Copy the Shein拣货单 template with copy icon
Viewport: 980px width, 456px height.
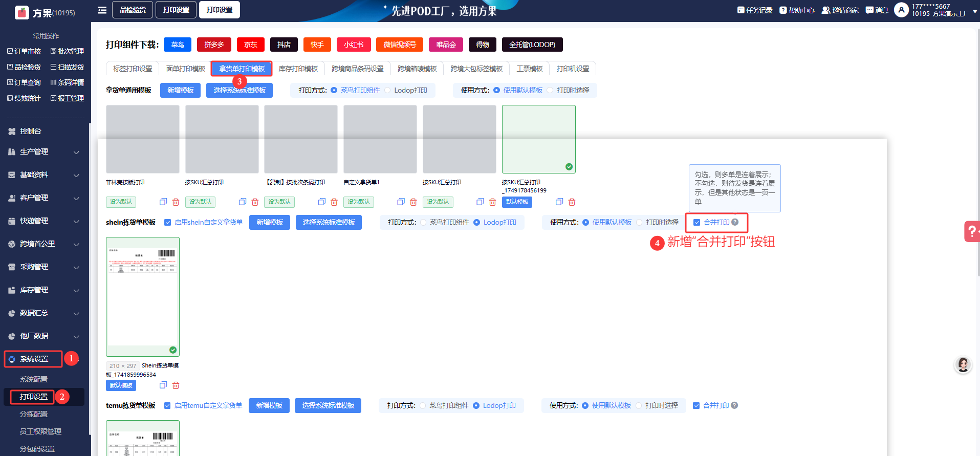click(x=163, y=385)
